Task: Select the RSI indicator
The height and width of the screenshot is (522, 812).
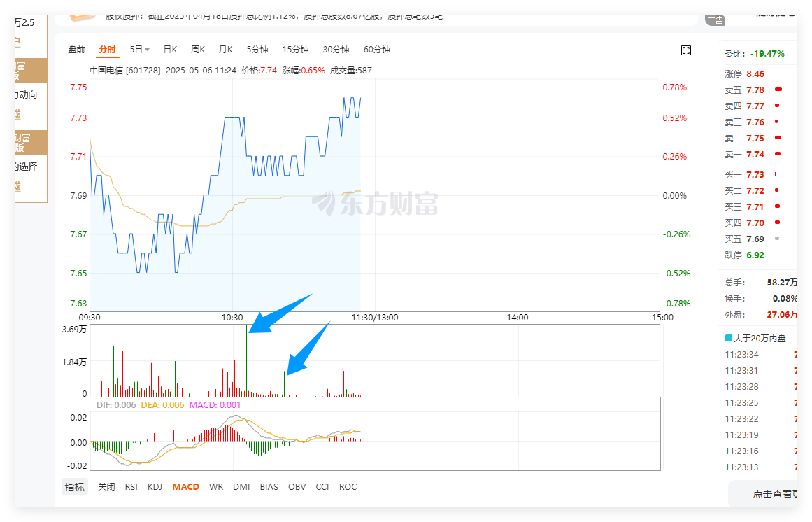Action: click(131, 487)
